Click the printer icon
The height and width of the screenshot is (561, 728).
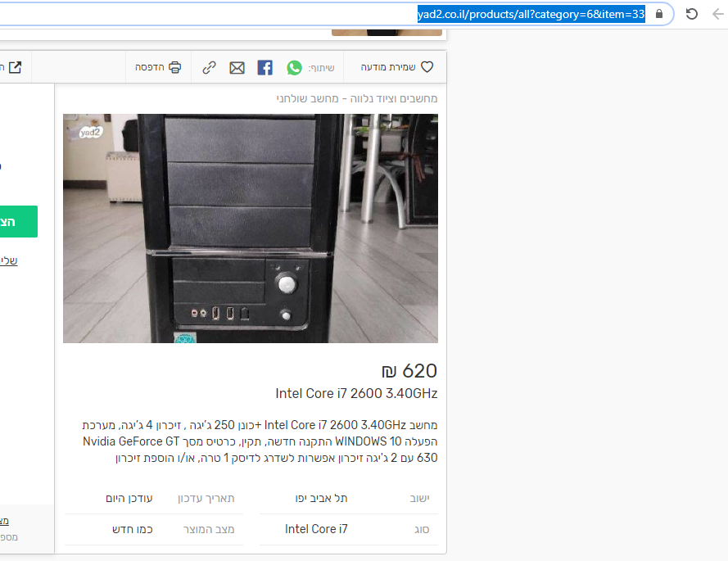175,67
